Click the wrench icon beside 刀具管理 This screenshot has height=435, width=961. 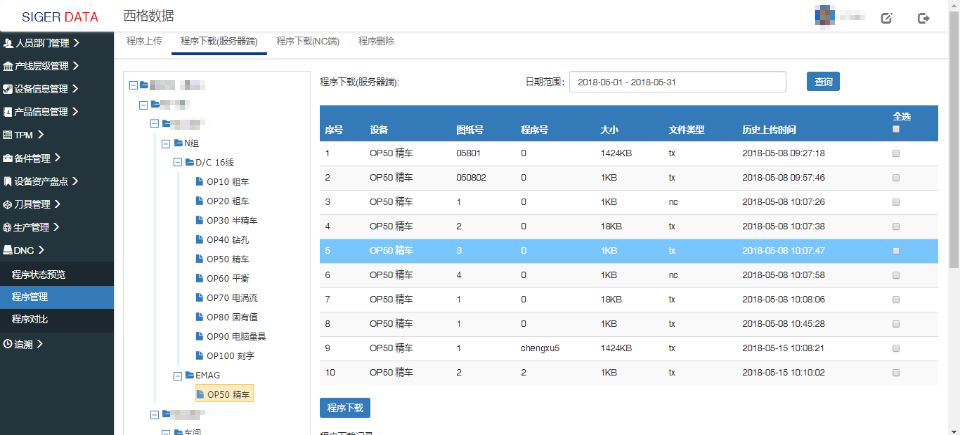tap(7, 204)
